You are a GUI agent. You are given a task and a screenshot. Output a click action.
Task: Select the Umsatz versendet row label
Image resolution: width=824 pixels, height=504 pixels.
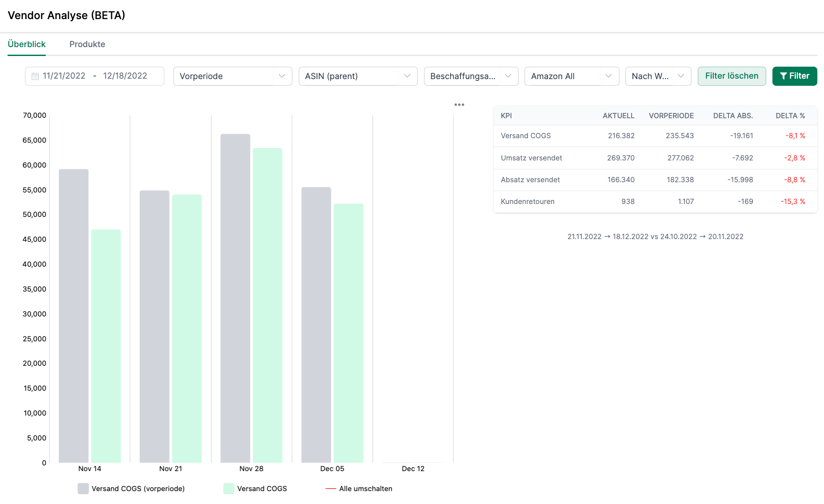tap(532, 158)
